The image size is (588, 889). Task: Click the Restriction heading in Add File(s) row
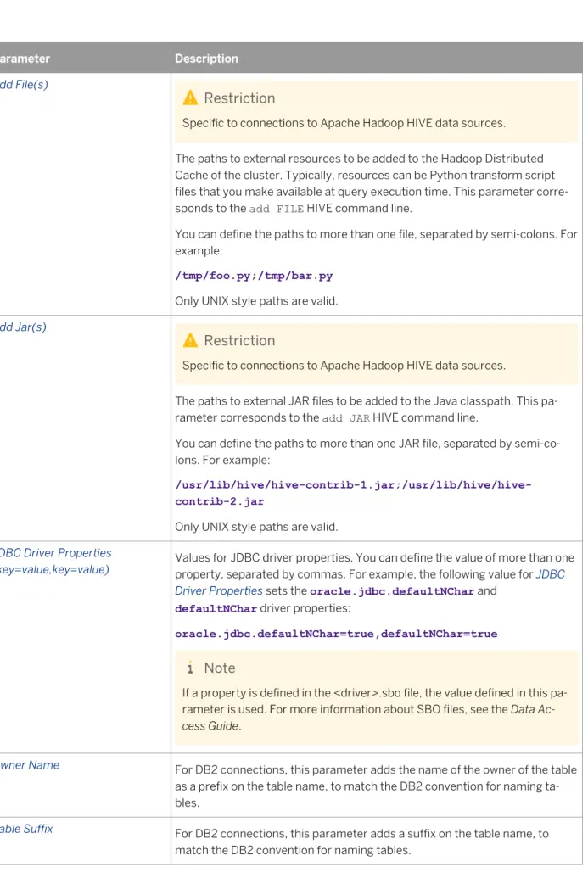239,98
